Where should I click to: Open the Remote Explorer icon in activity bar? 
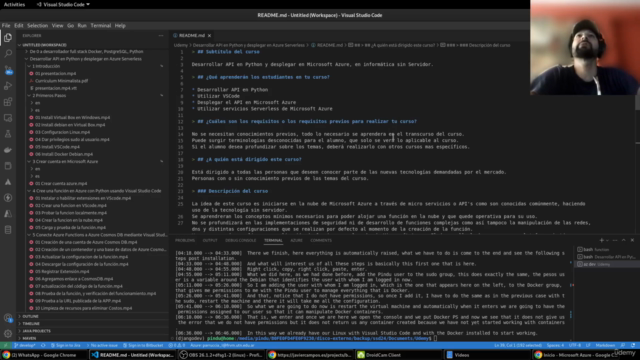(x=8, y=118)
